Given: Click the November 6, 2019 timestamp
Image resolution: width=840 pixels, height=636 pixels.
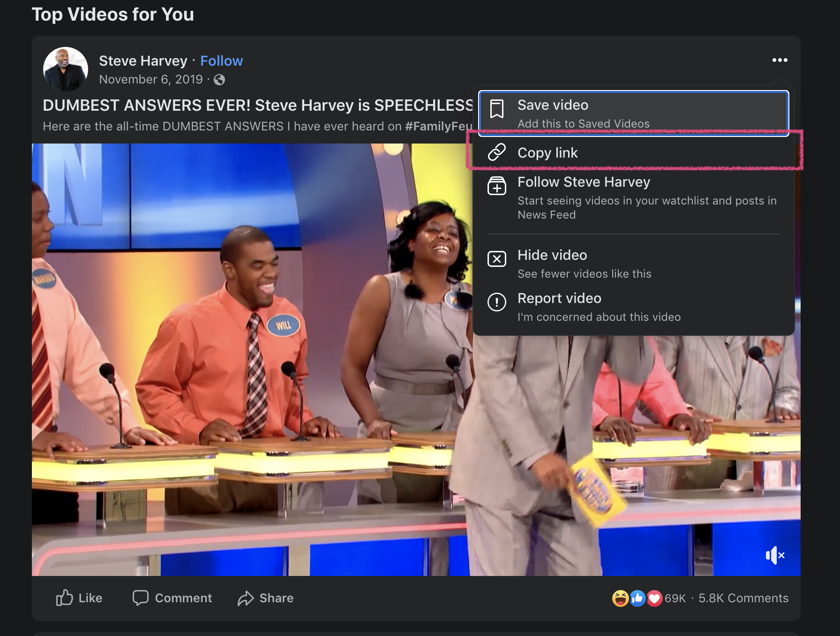Looking at the screenshot, I should point(150,80).
